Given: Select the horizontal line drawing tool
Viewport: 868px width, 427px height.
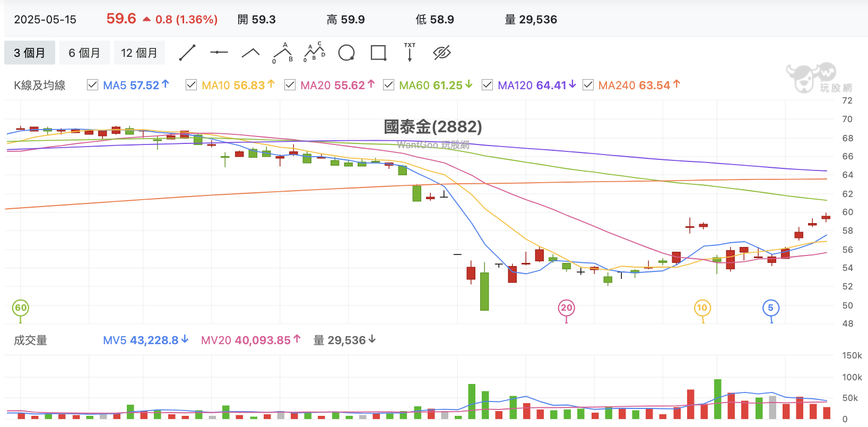Looking at the screenshot, I should 219,52.
